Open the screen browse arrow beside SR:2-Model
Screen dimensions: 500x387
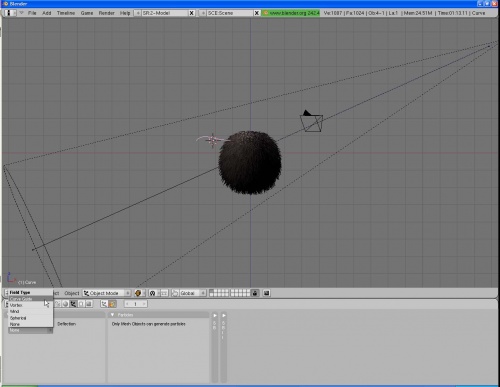click(138, 13)
